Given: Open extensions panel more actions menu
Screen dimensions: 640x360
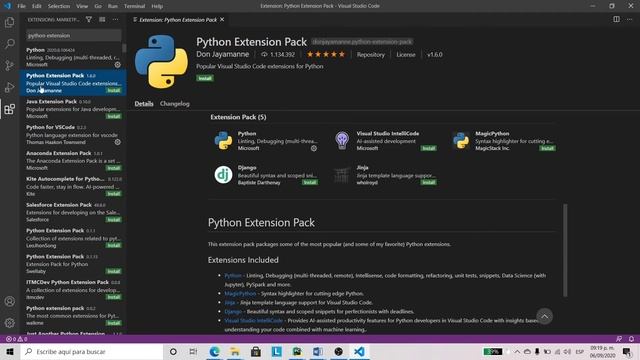Looking at the screenshot, I should coord(116,20).
